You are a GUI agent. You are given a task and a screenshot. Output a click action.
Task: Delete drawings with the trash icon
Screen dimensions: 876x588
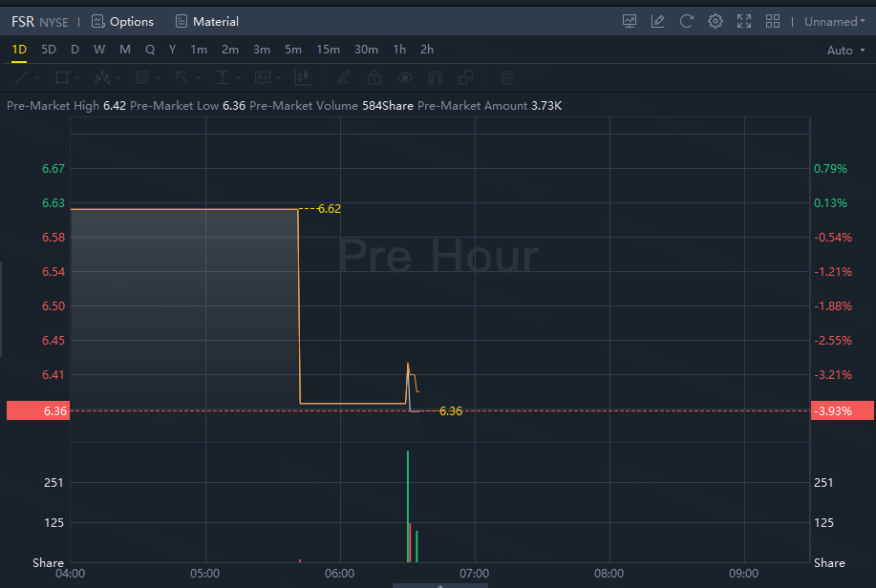click(507, 77)
